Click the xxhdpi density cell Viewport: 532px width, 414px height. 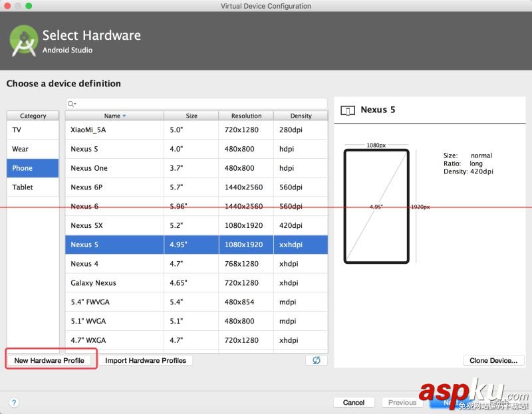(301, 245)
